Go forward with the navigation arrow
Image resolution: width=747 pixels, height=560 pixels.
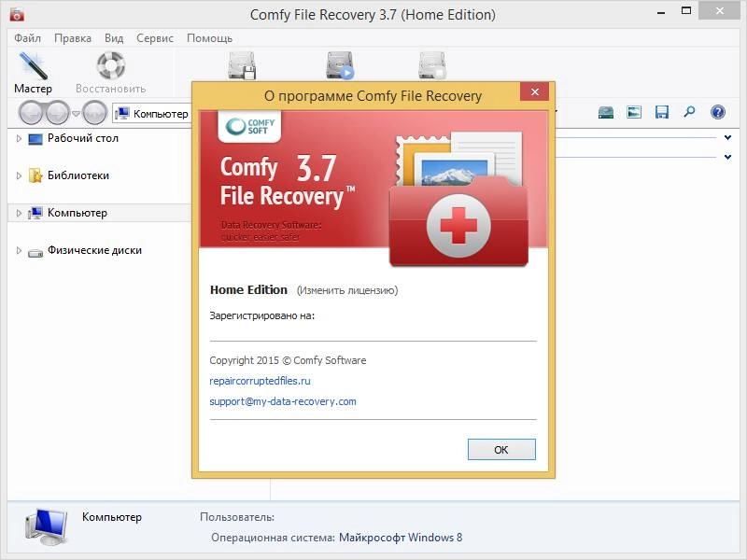[58, 113]
